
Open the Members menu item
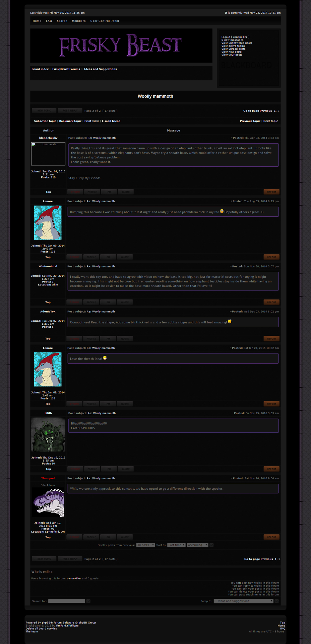(x=78, y=21)
